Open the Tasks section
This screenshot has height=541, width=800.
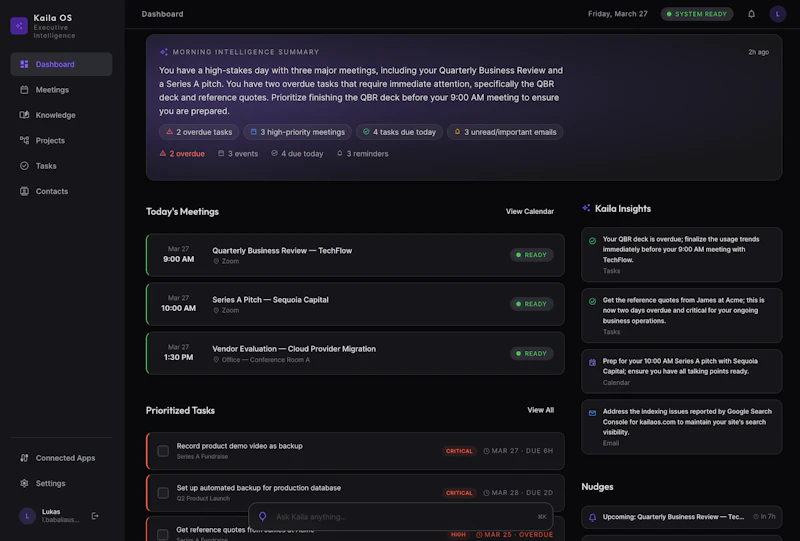click(61, 166)
